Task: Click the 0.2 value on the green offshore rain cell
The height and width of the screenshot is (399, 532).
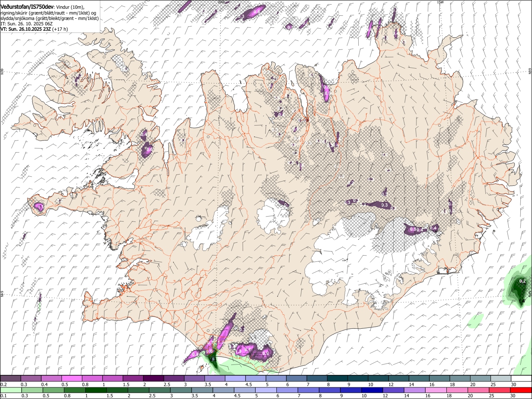Action: [523, 281]
